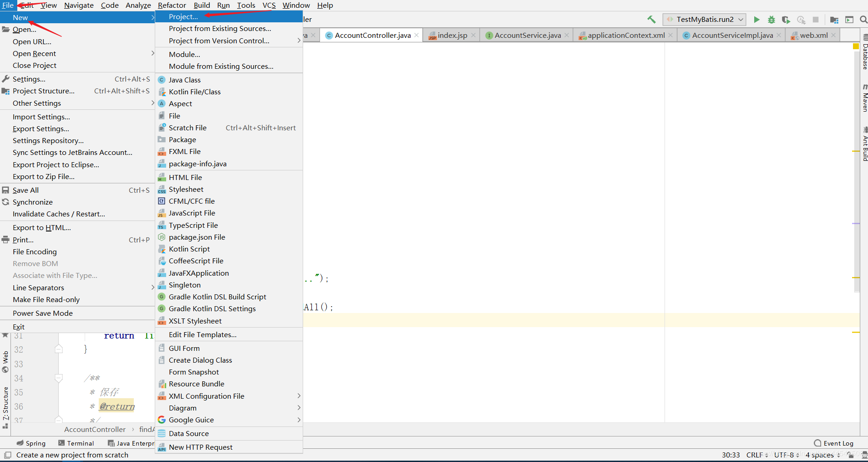Click Settings... in File menu

[77, 79]
